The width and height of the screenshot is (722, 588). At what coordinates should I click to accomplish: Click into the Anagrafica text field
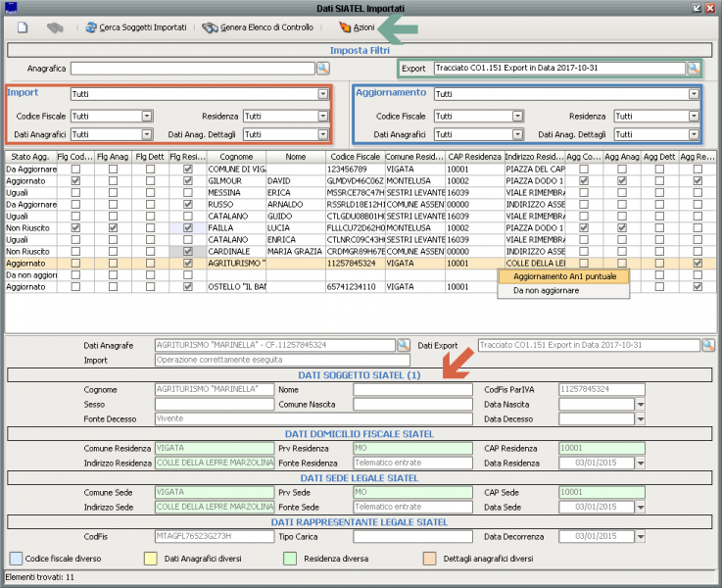coord(192,68)
